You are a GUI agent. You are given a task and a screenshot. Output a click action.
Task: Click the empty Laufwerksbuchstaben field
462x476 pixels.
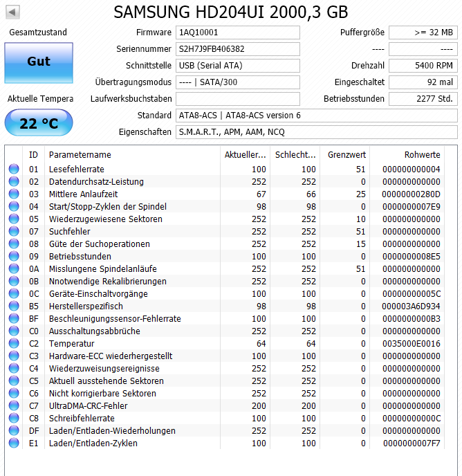pyautogui.click(x=238, y=99)
